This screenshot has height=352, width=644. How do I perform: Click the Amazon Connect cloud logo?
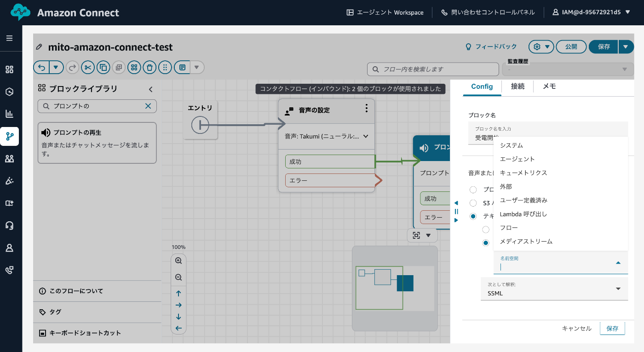(21, 12)
